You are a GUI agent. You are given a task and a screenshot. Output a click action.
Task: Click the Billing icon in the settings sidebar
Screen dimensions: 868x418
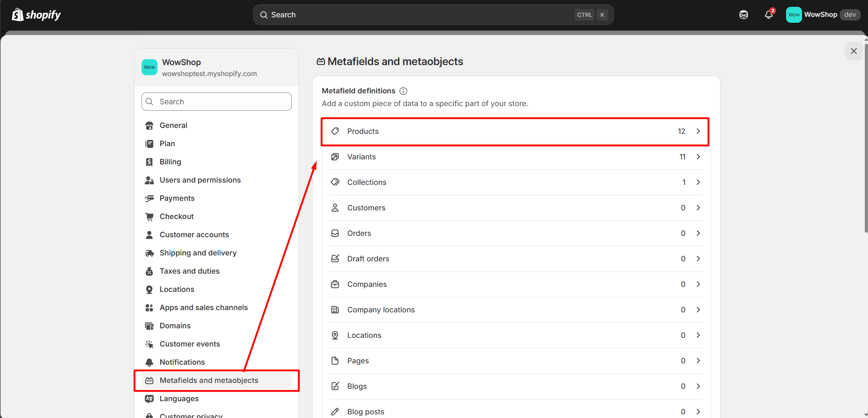point(149,162)
